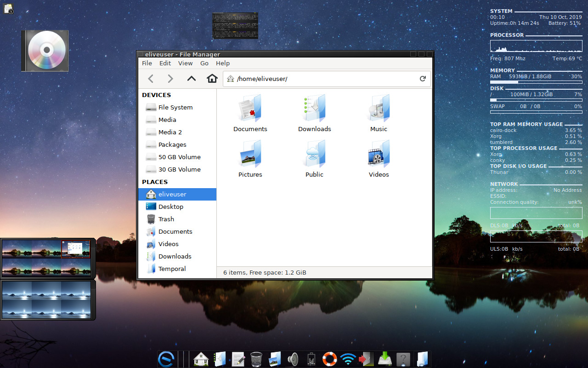Open the text editor notepad icon in the dock
This screenshot has height=368, width=588.
click(x=238, y=359)
